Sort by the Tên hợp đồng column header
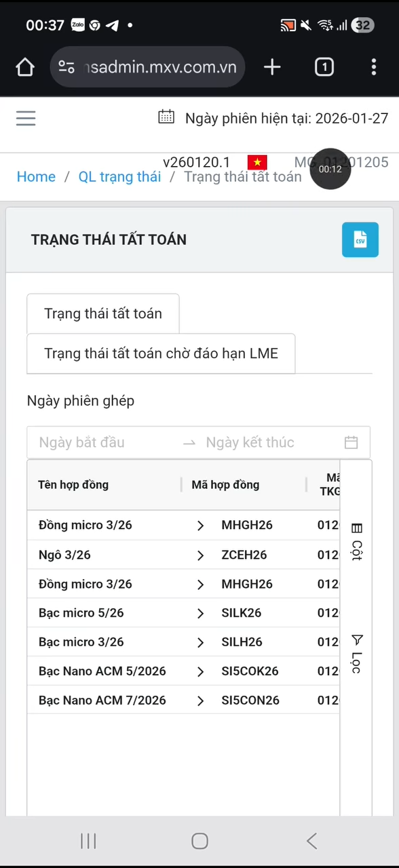Screen dimensions: 399x868 point(73,484)
